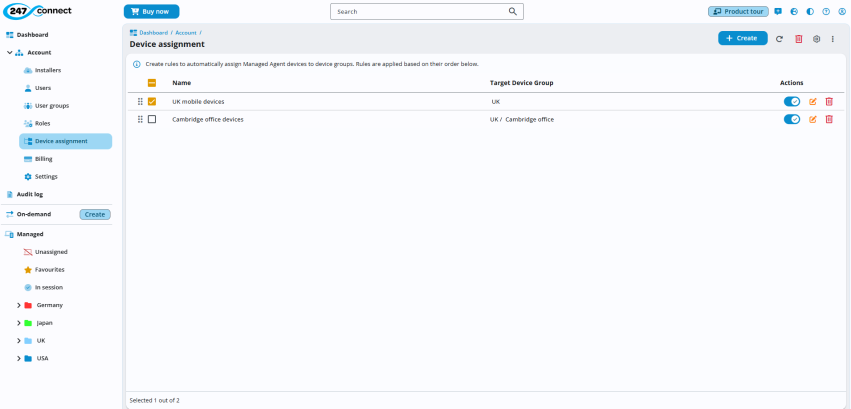Click the help icon in header
The image size is (851, 409).
826,11
